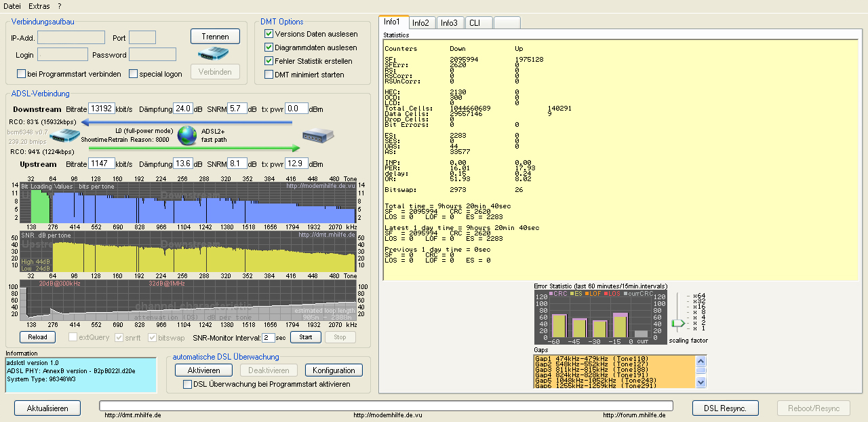This screenshot has width=868, height=422.
Task: Click the channel characteristic attenuation chart
Action: 187,299
